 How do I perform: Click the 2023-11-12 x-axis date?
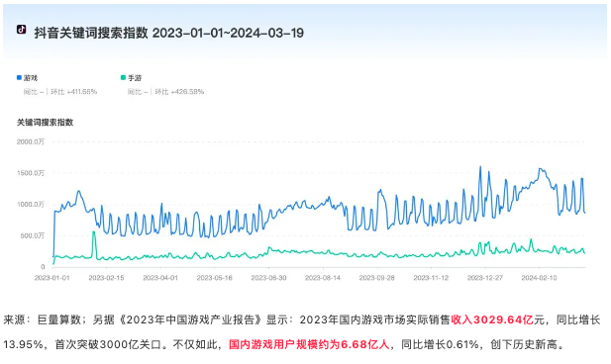[431, 278]
